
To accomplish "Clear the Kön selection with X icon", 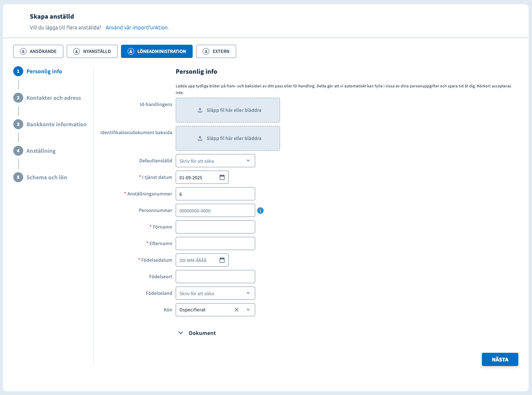I will [237, 310].
